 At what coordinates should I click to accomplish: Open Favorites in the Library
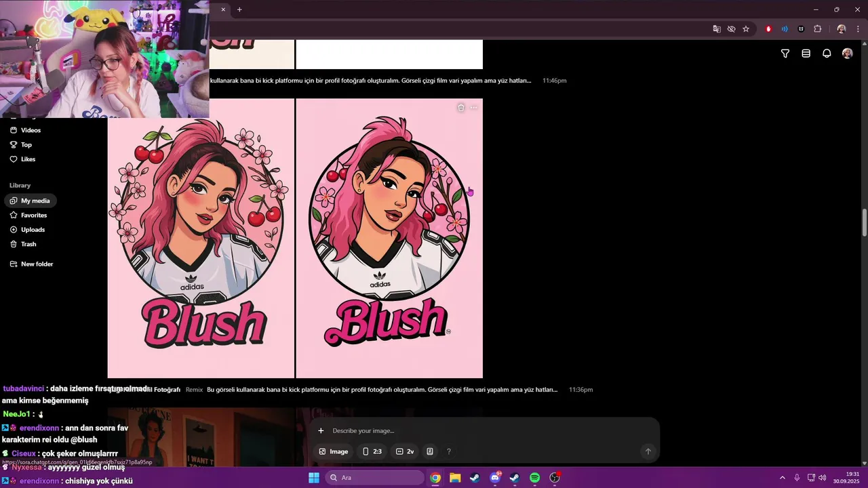coord(28,215)
